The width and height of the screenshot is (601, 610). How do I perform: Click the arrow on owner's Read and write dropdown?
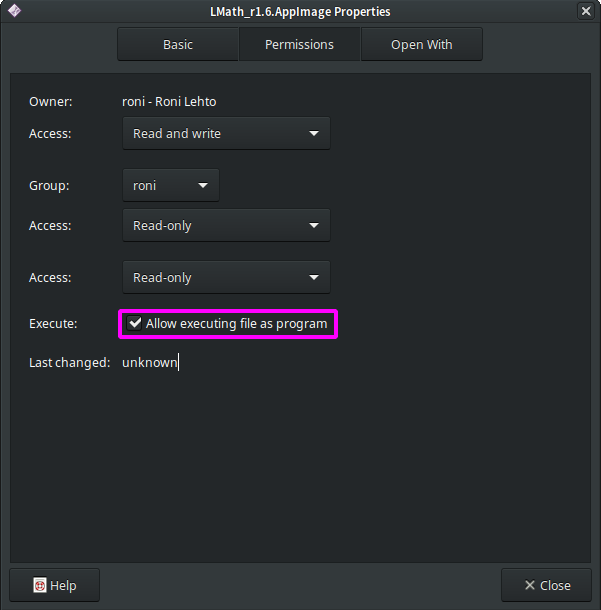[314, 133]
